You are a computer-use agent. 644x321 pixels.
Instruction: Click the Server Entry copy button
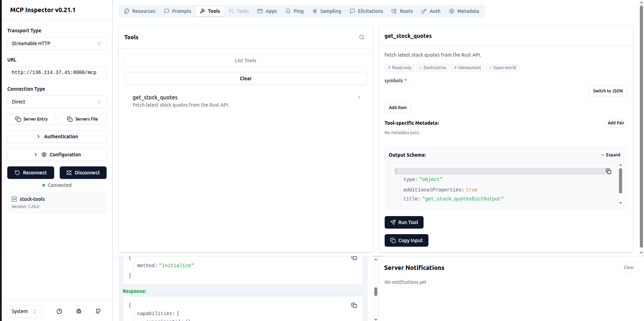[31, 119]
